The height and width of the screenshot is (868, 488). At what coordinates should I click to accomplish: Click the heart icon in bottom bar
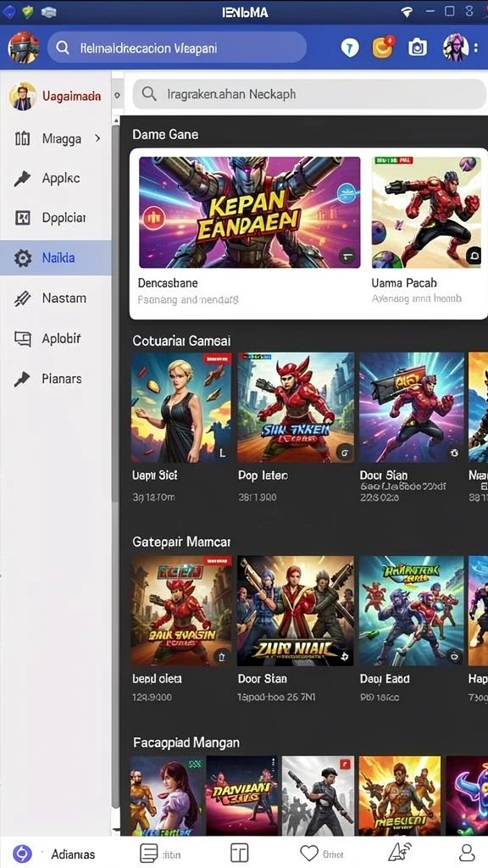pyautogui.click(x=308, y=853)
